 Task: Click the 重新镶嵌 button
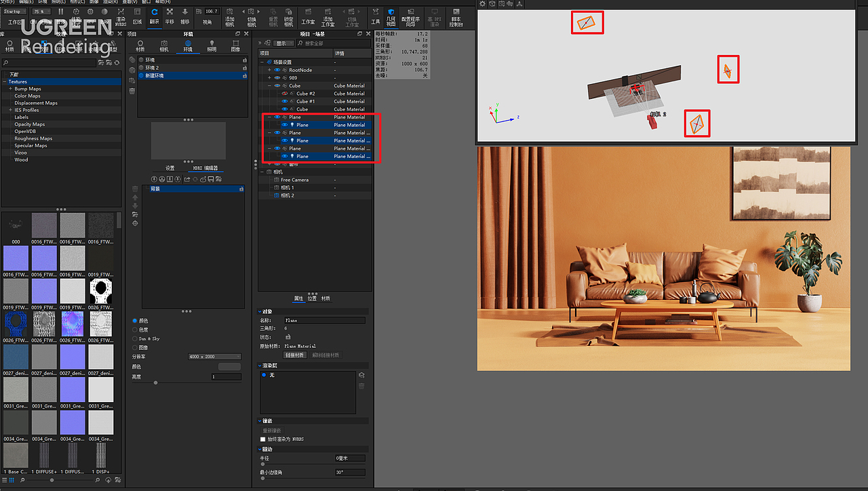coord(272,431)
